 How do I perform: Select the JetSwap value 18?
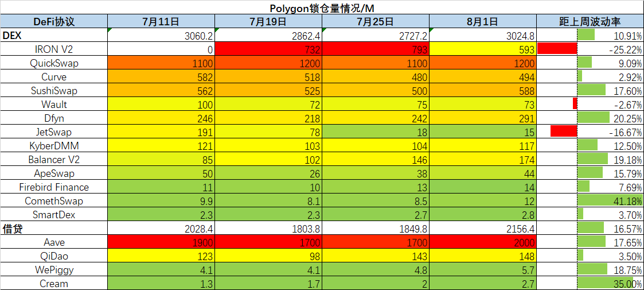pyautogui.click(x=376, y=132)
